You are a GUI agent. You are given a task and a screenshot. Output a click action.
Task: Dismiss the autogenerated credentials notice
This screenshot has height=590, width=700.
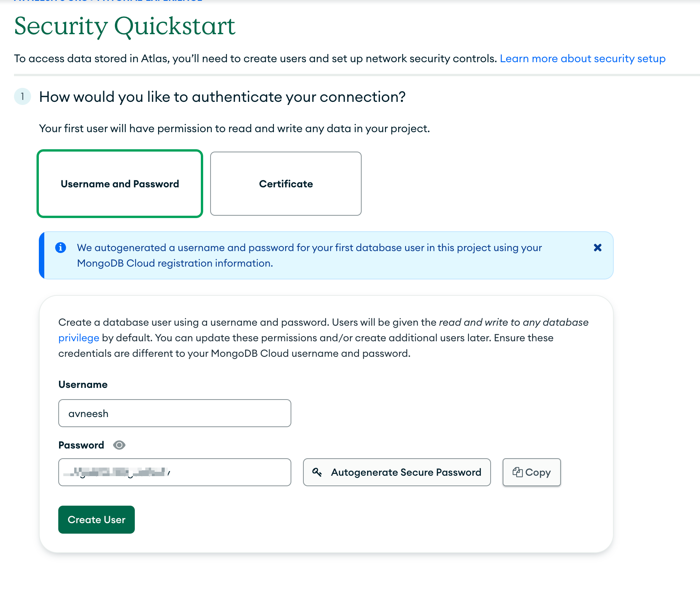pyautogui.click(x=597, y=248)
